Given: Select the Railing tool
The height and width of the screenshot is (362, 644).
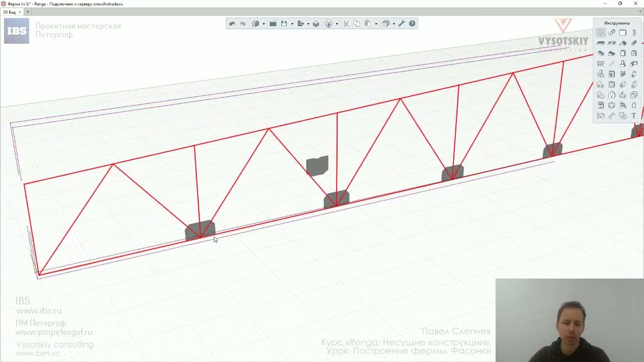Looking at the screenshot, I should coord(601,64).
